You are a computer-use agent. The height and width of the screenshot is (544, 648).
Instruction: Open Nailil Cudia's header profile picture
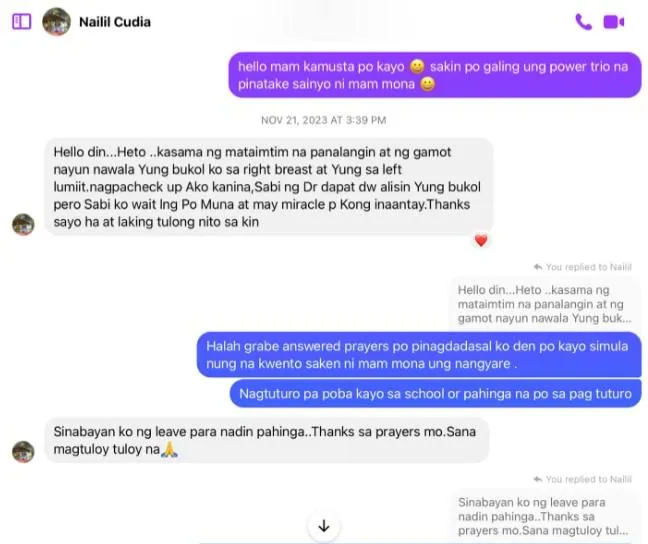click(x=57, y=21)
